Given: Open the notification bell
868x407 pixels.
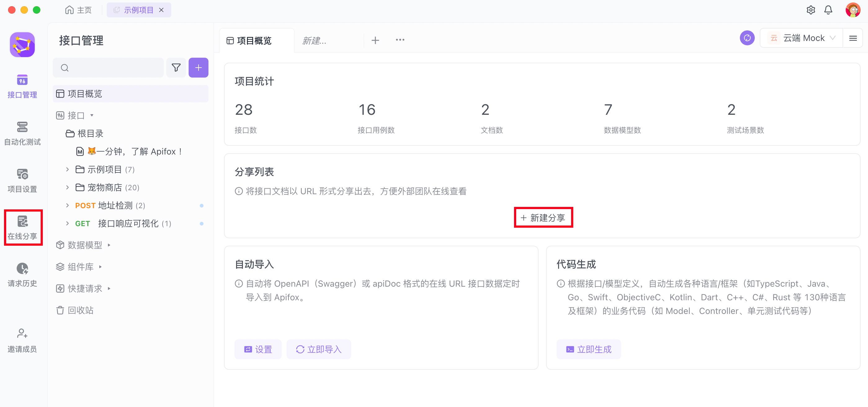Looking at the screenshot, I should click(828, 10).
